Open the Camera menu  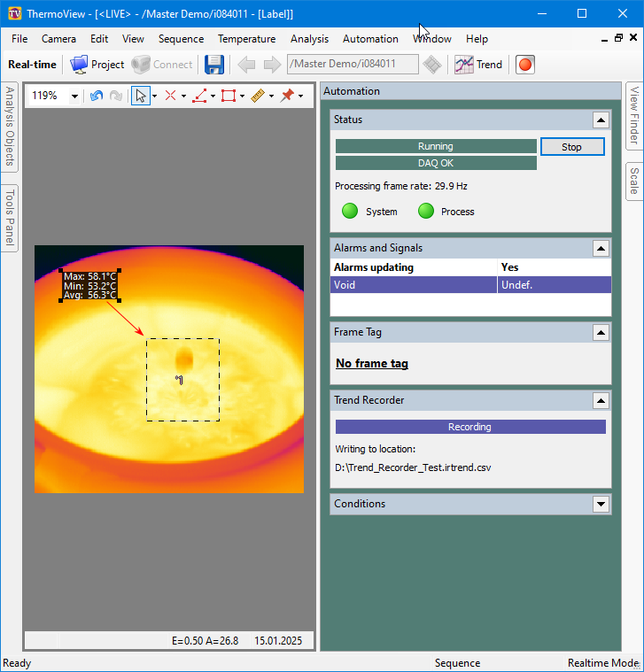(x=58, y=39)
